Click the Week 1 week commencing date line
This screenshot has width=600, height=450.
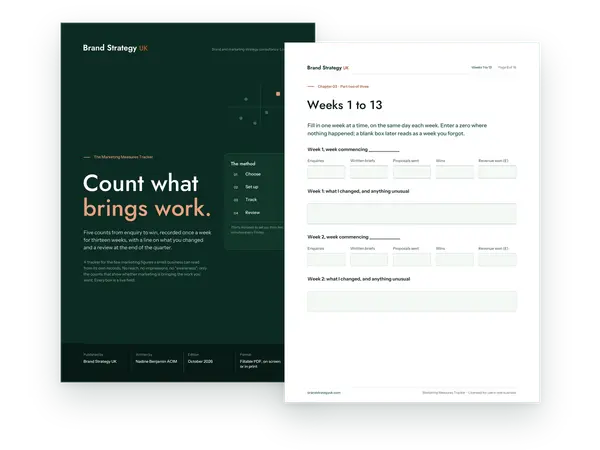click(384, 150)
